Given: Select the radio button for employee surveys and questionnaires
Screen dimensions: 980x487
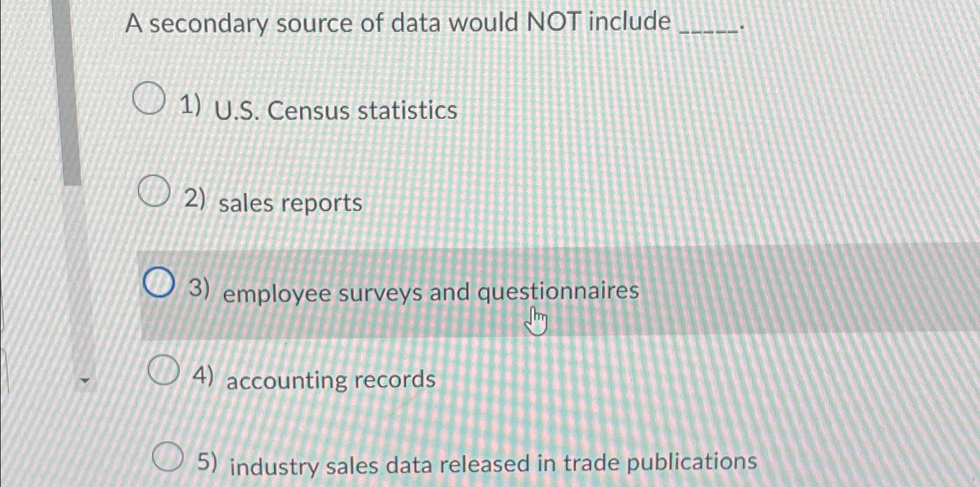Looking at the screenshot, I should coord(158,283).
